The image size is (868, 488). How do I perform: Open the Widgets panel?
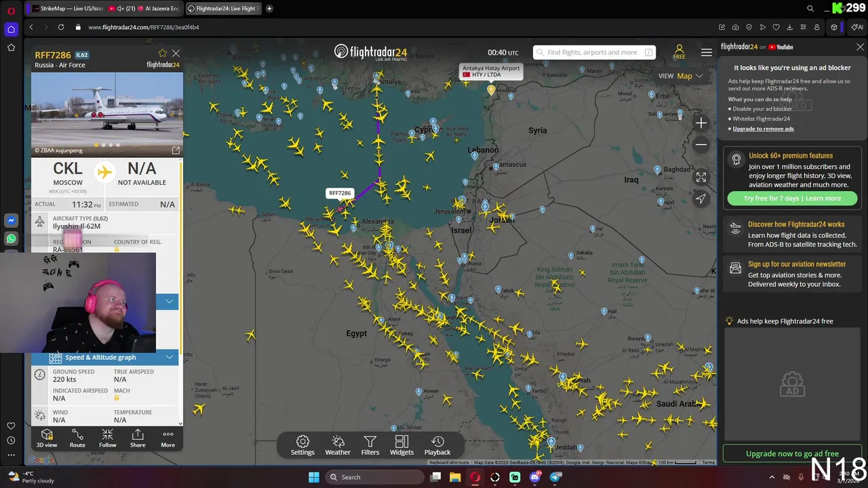point(401,445)
